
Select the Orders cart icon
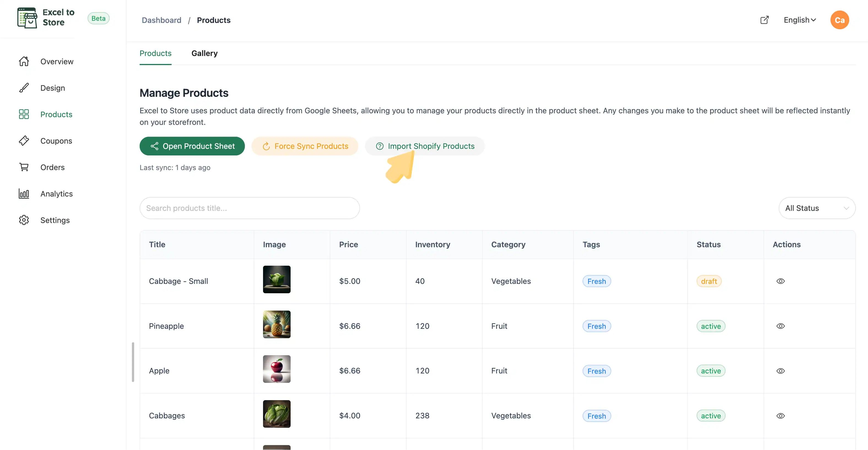click(24, 167)
